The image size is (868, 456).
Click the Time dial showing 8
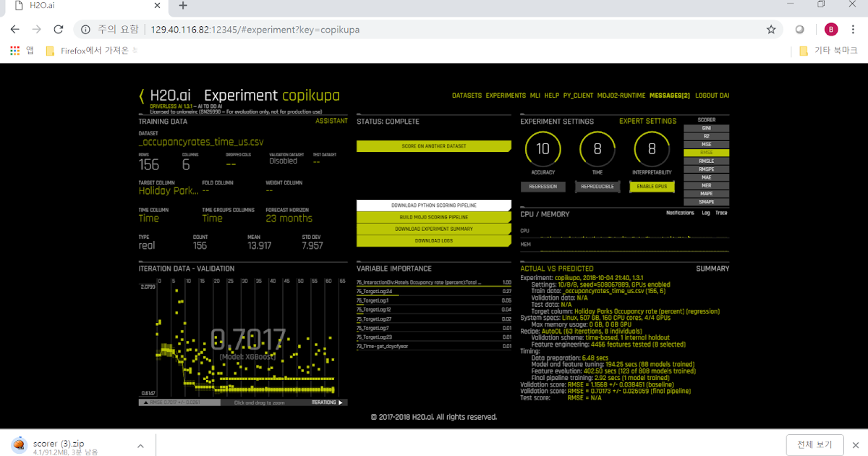click(x=597, y=150)
